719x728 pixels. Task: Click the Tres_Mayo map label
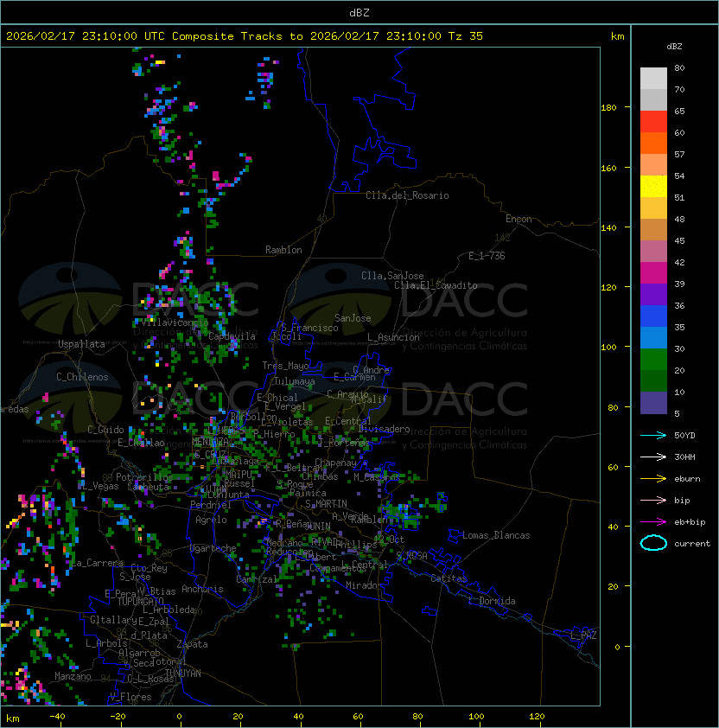pos(285,366)
